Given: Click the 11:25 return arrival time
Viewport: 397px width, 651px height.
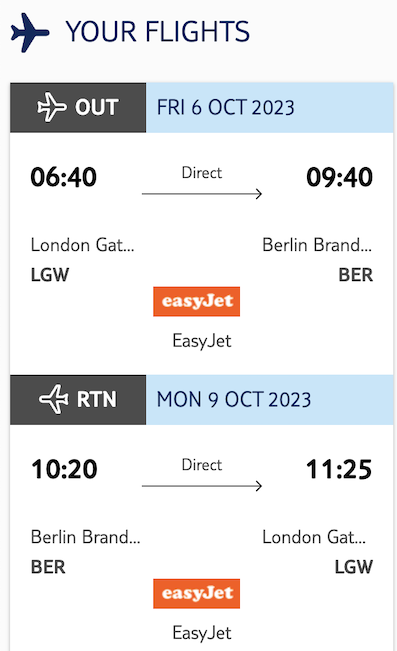Looking at the screenshot, I should pos(339,470).
